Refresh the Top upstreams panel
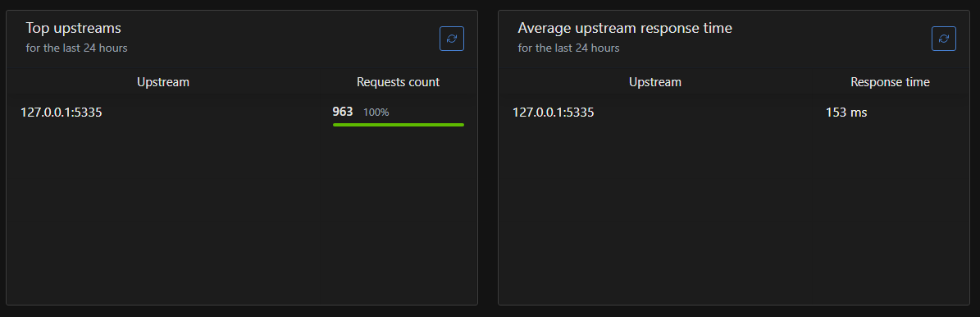Screen dimensions: 980x317 (x=452, y=39)
